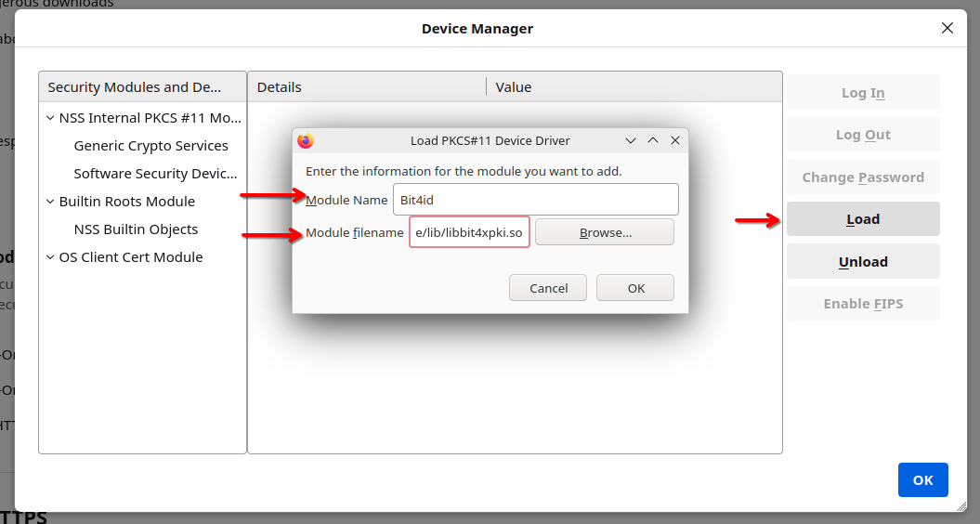
Task: Click inside the Module Name field
Action: pyautogui.click(x=536, y=200)
